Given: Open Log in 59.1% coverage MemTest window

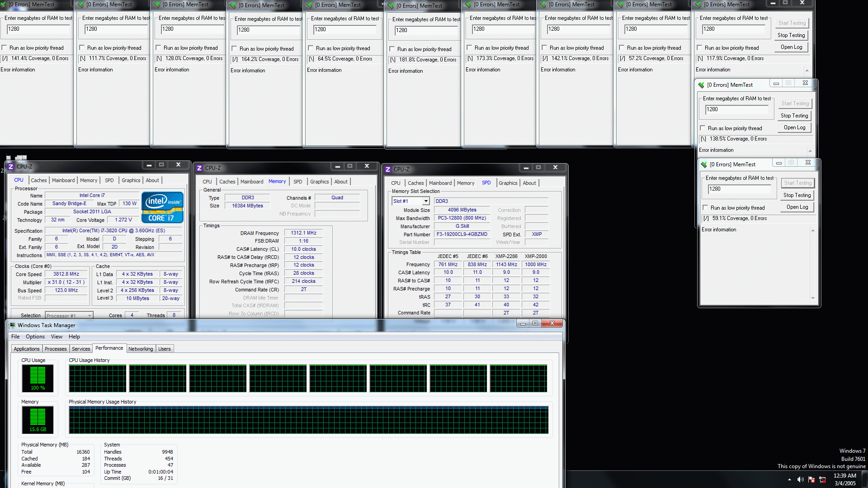Looking at the screenshot, I should click(797, 207).
